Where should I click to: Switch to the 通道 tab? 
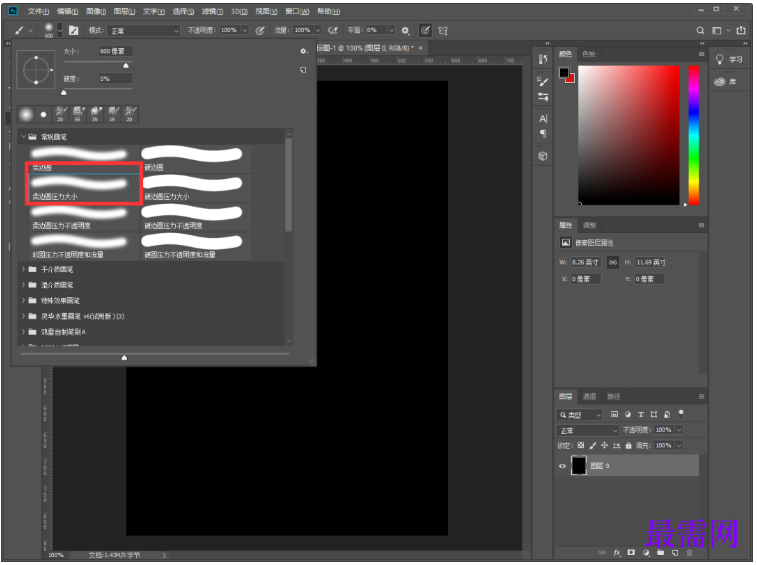tap(590, 396)
